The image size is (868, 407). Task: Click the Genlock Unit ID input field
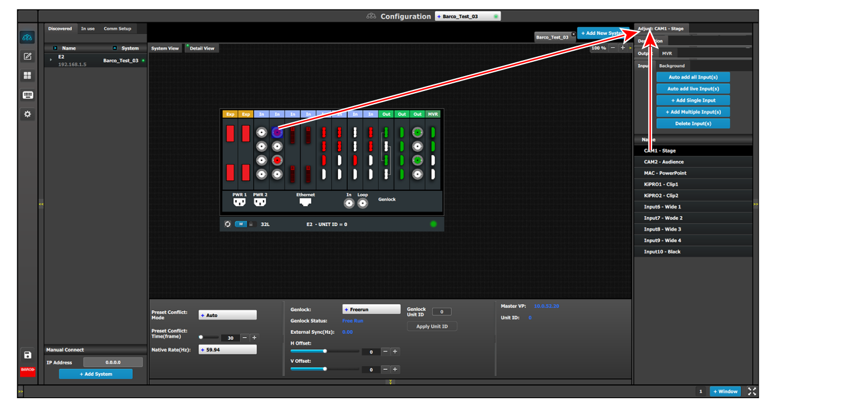442,312
